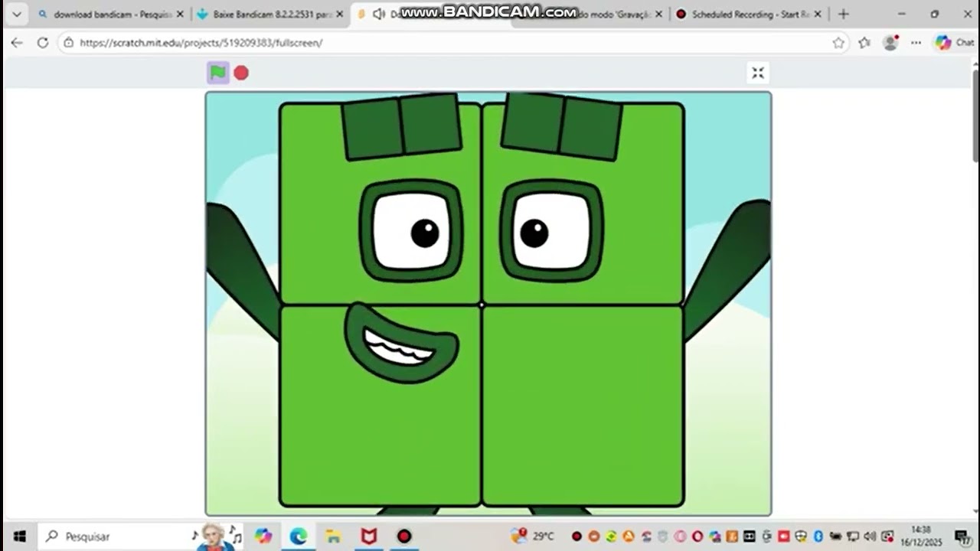Click the green Numberblock character on stage
Image resolution: width=980 pixels, height=551 pixels.
pyautogui.click(x=482, y=305)
